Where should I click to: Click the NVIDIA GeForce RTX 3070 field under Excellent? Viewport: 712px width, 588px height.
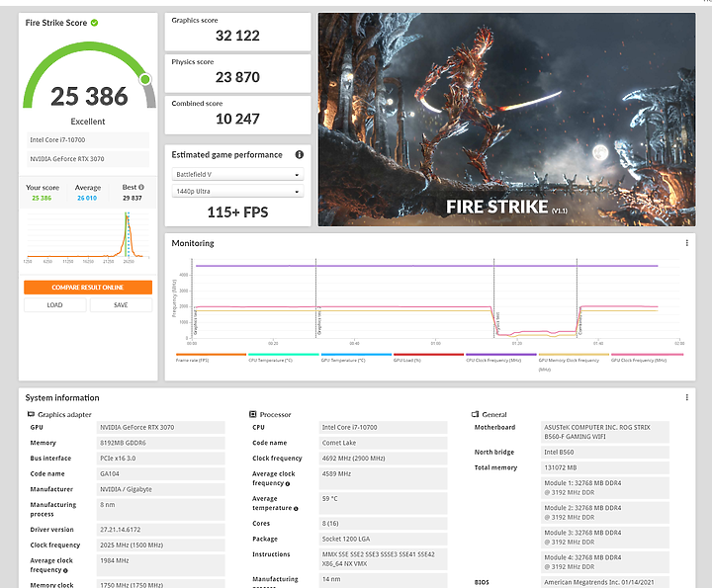[x=88, y=159]
